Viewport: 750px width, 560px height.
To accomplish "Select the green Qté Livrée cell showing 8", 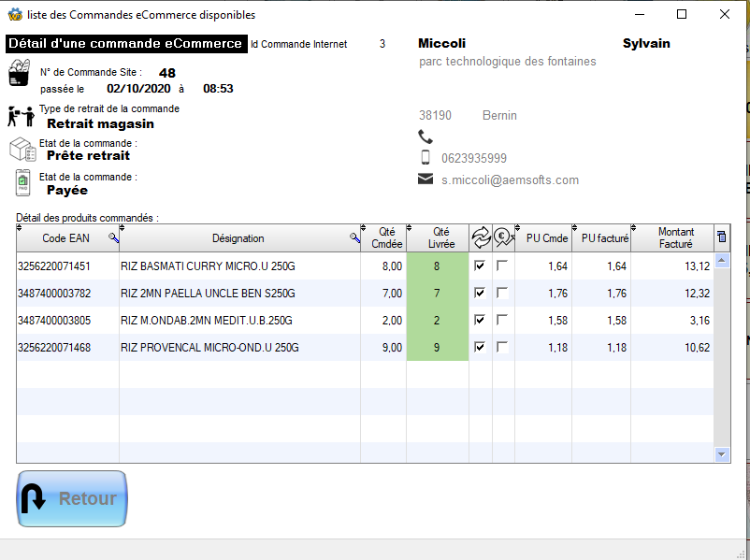I will click(437, 265).
